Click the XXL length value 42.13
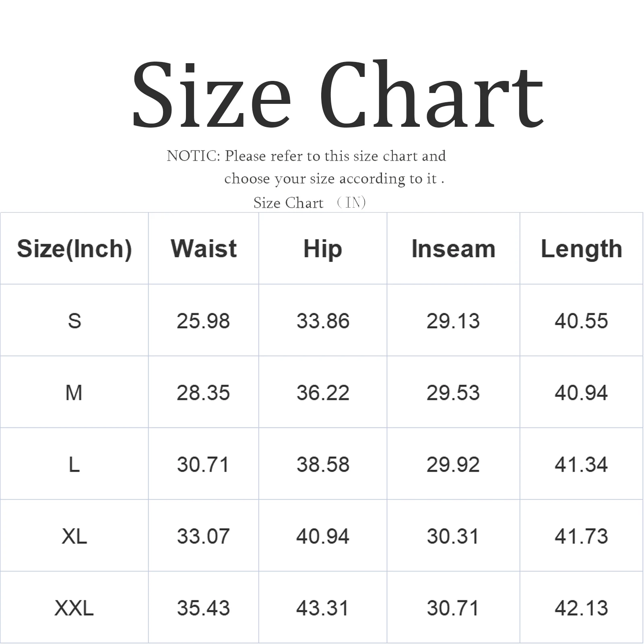644x644 pixels. point(581,608)
